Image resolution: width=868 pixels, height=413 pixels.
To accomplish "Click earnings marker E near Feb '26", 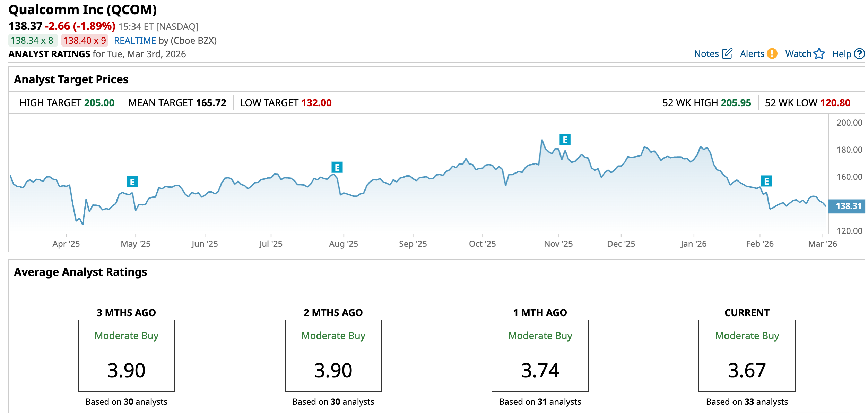I will point(766,181).
